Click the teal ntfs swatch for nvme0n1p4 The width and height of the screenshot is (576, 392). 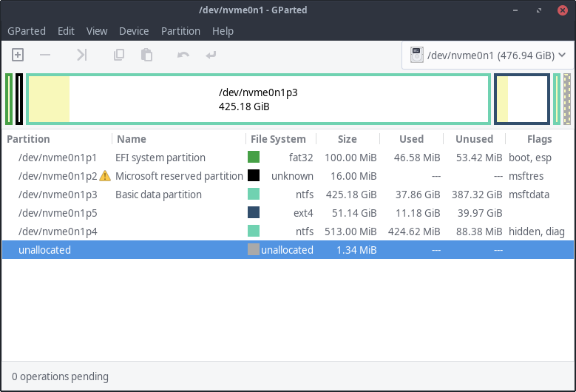click(254, 231)
